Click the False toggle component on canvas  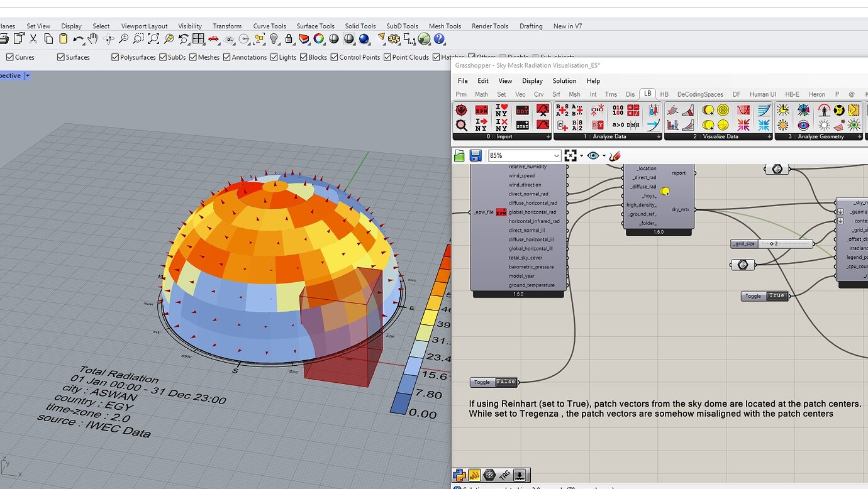tap(505, 382)
